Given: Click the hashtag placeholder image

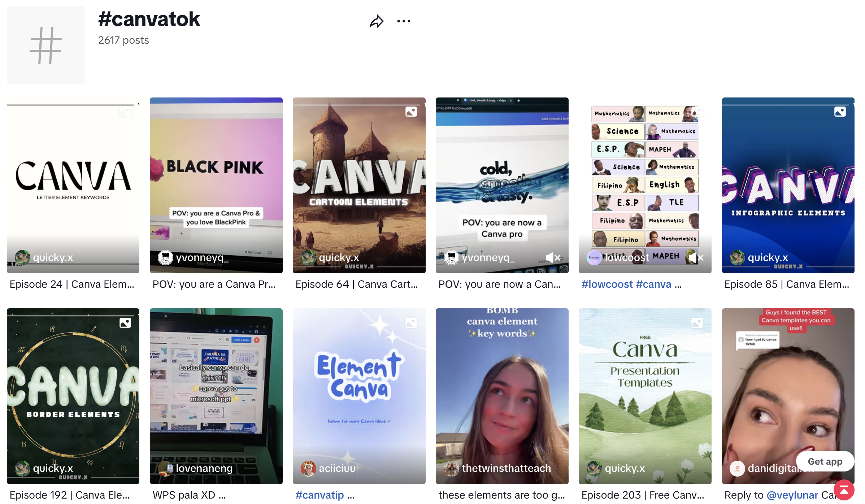Looking at the screenshot, I should pos(46,45).
